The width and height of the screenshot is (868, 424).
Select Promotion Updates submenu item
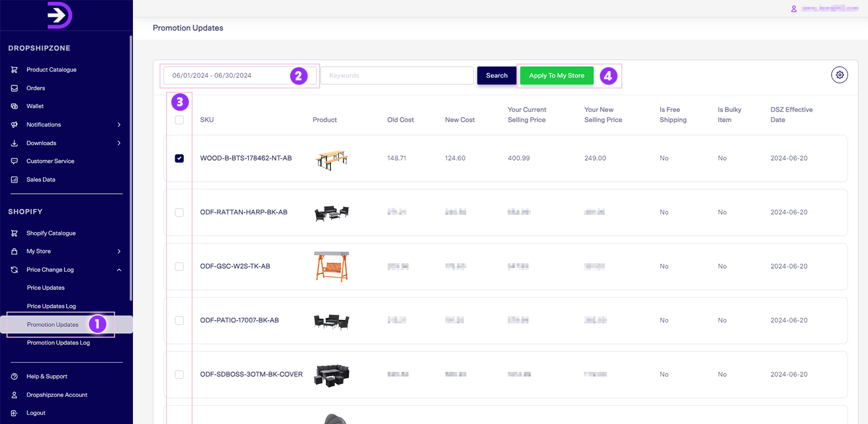(x=53, y=325)
